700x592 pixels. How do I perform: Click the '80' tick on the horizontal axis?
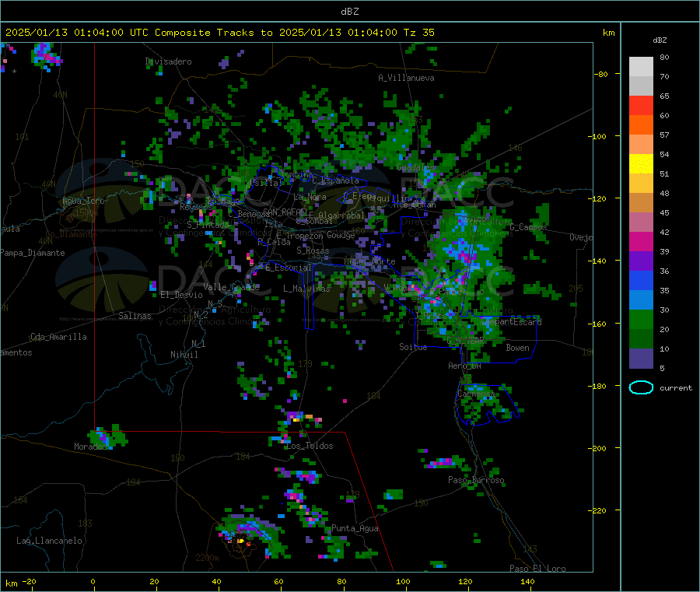pos(341,581)
